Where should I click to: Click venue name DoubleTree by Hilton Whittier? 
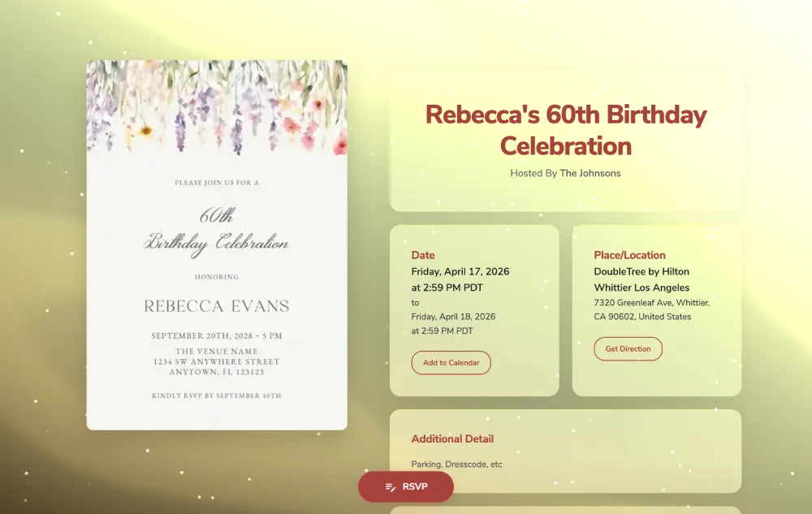click(x=641, y=279)
